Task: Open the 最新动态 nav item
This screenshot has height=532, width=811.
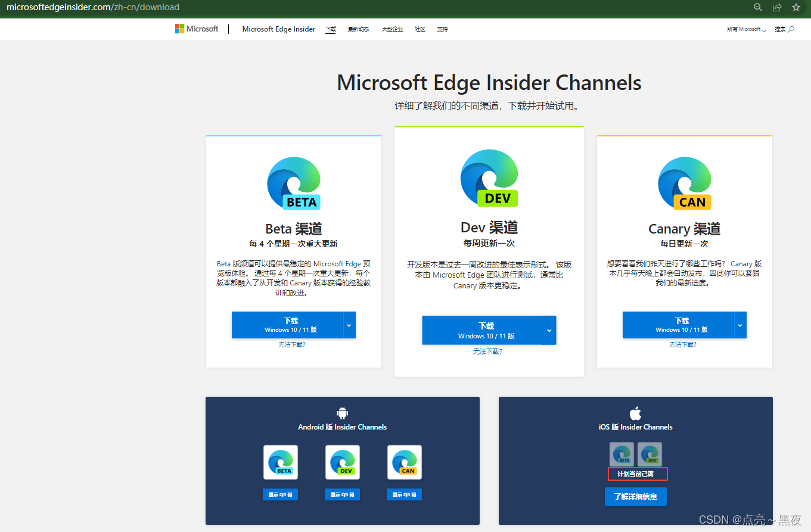Action: [358, 29]
